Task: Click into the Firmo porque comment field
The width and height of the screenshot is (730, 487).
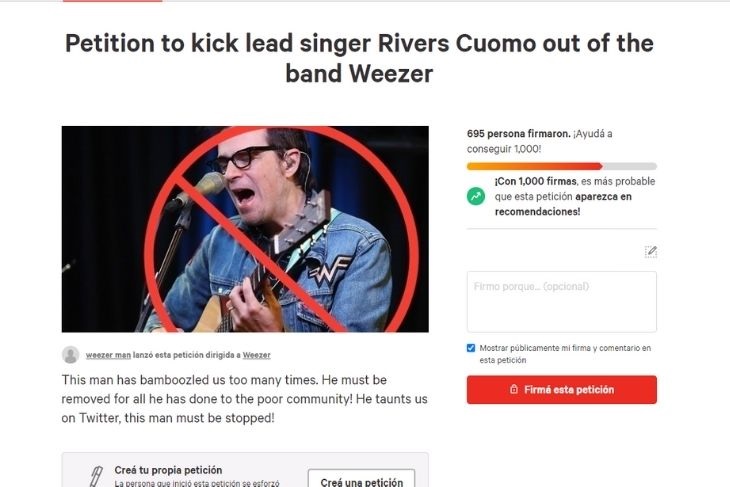Action: 561,302
